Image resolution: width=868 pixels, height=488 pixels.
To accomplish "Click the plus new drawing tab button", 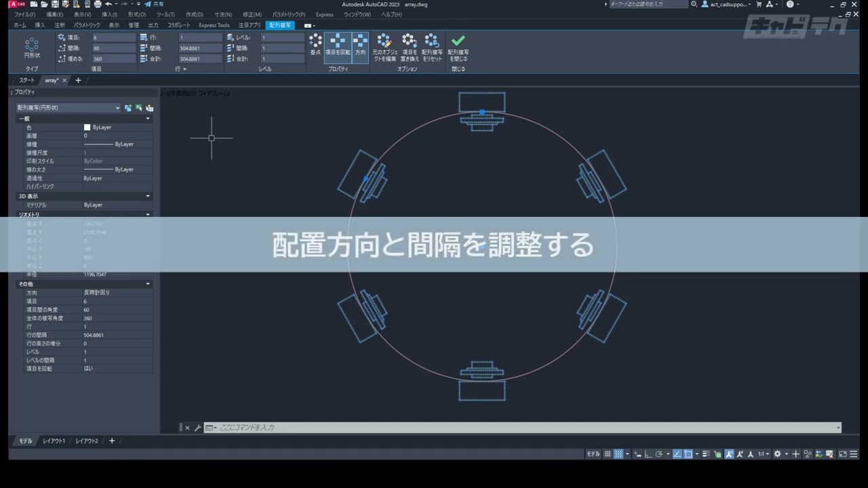I will (78, 80).
